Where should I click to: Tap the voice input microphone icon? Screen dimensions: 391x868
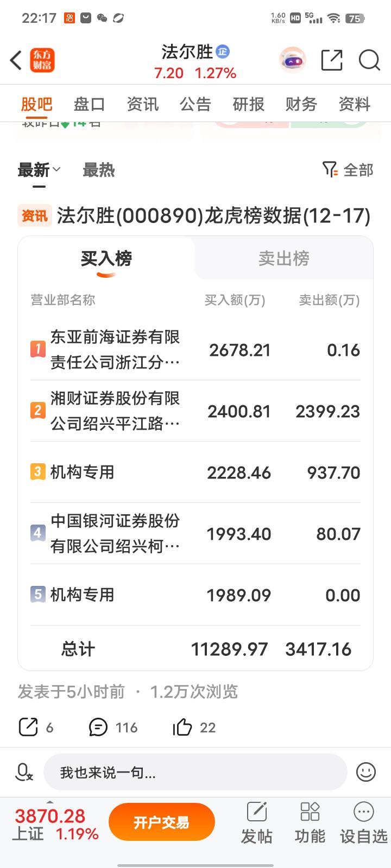(24, 771)
